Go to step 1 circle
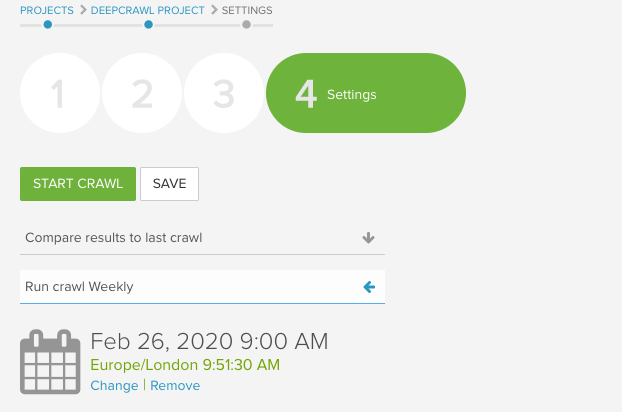The height and width of the screenshot is (412, 622). [x=59, y=94]
